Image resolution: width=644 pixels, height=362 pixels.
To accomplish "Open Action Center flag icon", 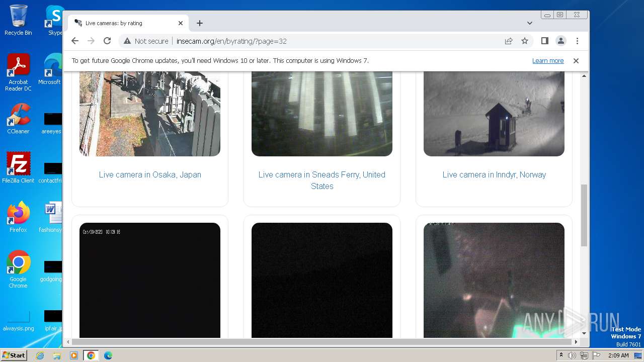I will [596, 355].
